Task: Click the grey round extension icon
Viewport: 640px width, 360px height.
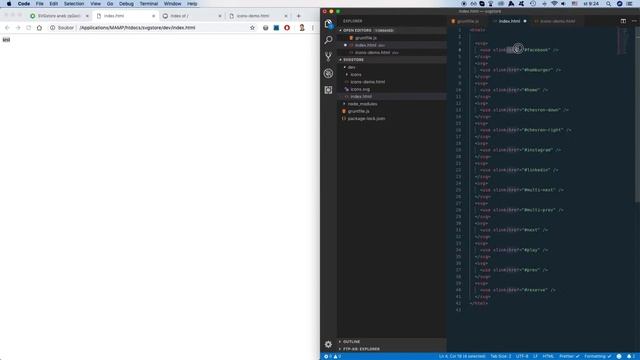Action: pos(266,28)
